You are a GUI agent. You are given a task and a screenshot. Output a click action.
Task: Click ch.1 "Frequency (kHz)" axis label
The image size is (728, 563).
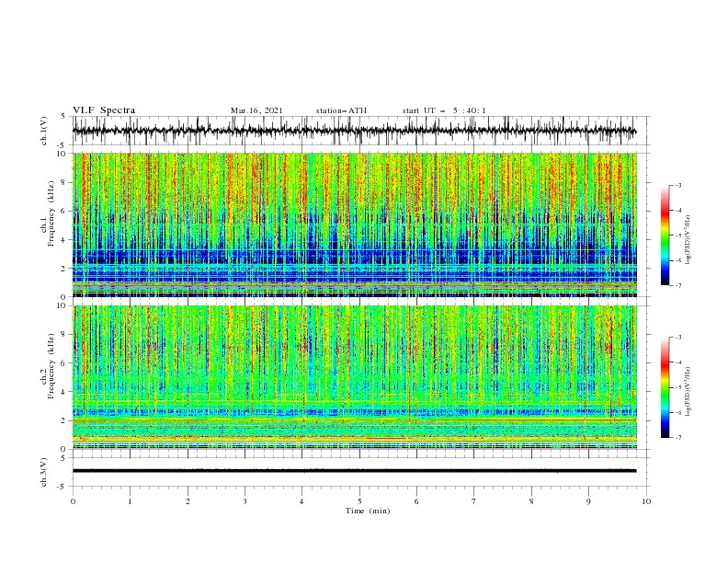tap(51, 214)
